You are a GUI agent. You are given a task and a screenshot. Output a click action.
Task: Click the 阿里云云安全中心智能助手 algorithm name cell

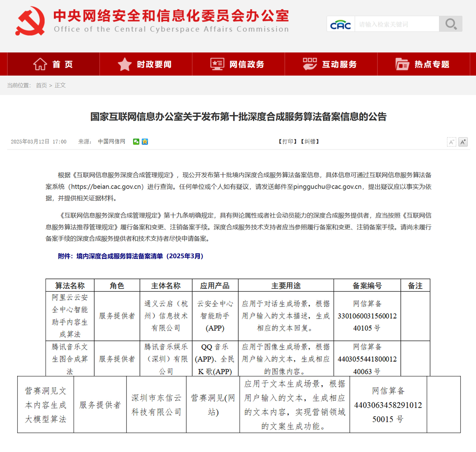(70, 316)
